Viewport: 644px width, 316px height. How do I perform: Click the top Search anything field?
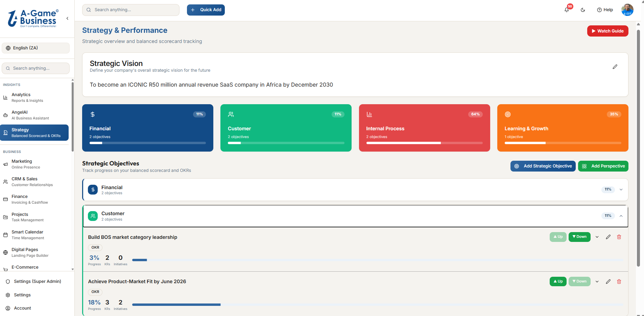[x=131, y=10]
